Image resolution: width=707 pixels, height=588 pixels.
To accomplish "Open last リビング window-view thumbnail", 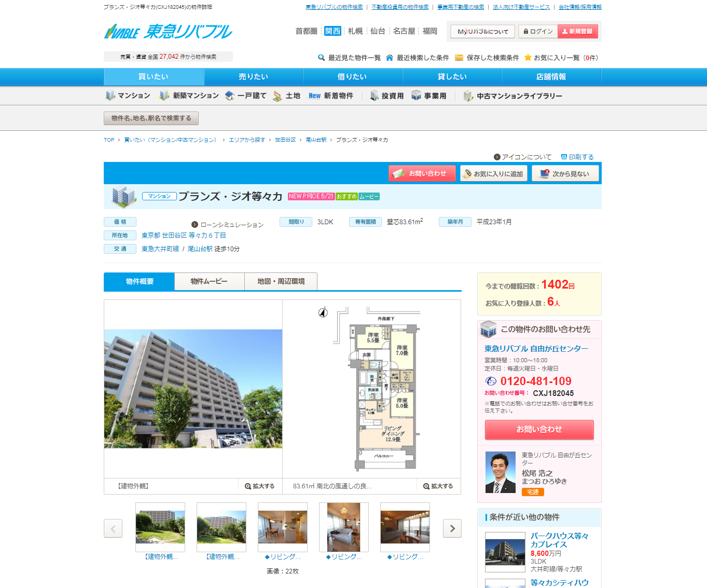I will pos(405,527).
